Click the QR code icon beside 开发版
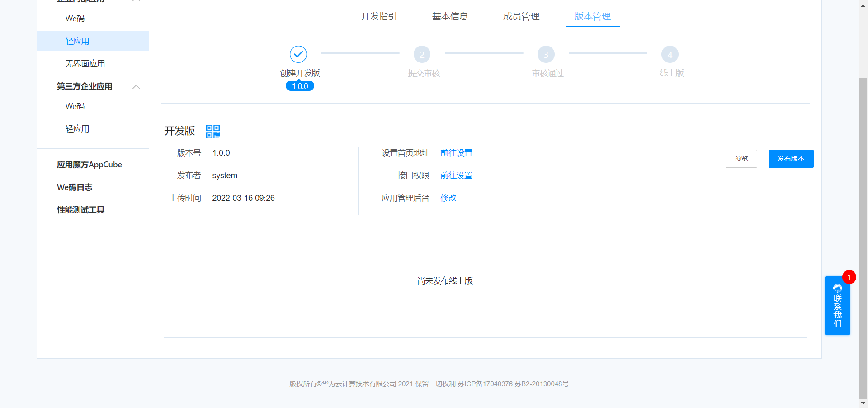This screenshot has height=408, width=868. pyautogui.click(x=212, y=132)
